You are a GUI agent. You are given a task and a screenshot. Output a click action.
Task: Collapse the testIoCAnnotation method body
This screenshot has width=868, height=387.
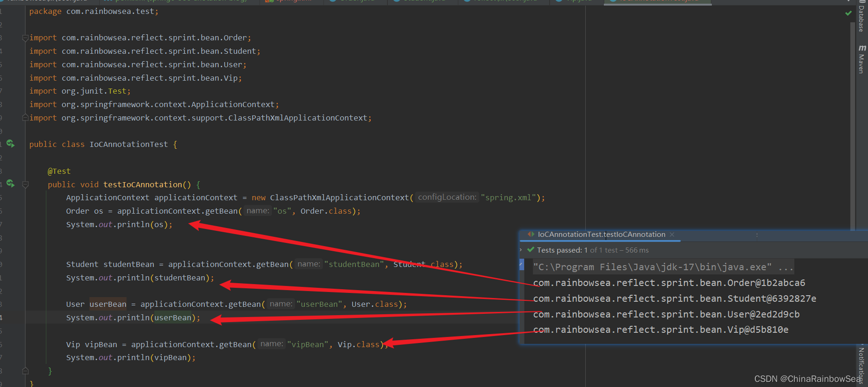tap(25, 184)
